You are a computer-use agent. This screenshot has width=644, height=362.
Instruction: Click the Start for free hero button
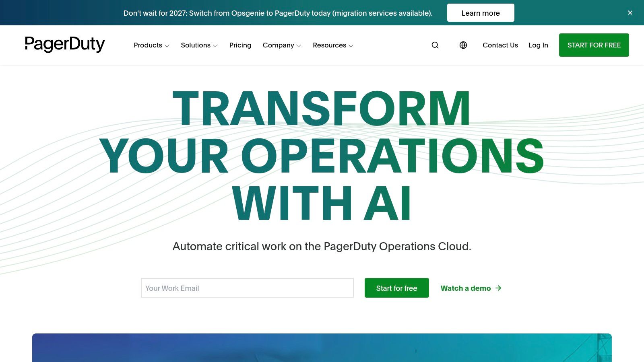click(x=397, y=288)
